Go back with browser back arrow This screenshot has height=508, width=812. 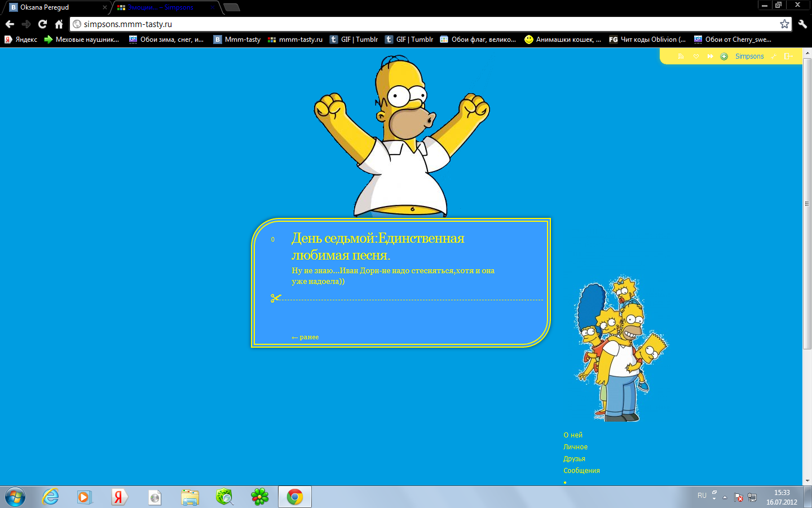tap(10, 24)
